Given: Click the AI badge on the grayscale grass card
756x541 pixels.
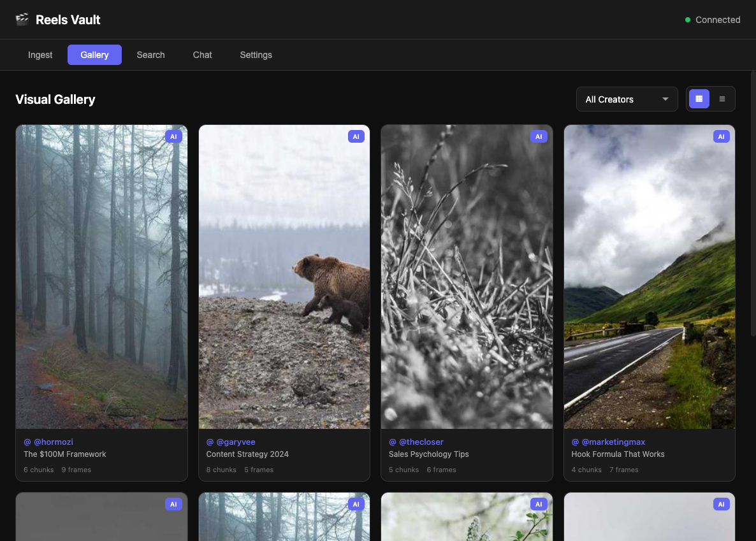Looking at the screenshot, I should (x=539, y=136).
